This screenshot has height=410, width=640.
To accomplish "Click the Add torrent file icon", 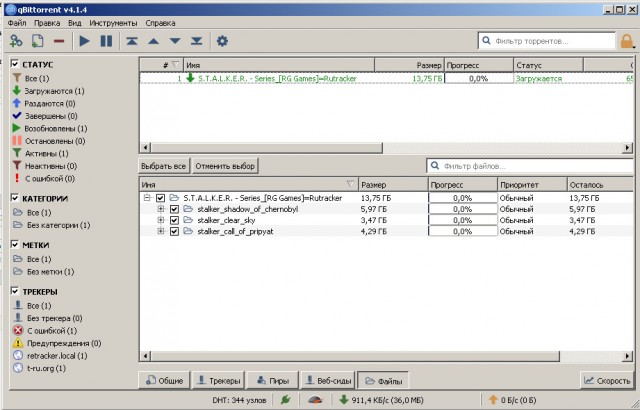I will click(x=38, y=41).
